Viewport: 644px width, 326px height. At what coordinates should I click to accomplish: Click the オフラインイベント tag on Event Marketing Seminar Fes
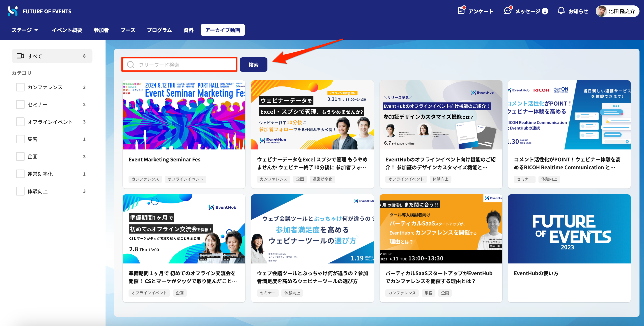185,179
